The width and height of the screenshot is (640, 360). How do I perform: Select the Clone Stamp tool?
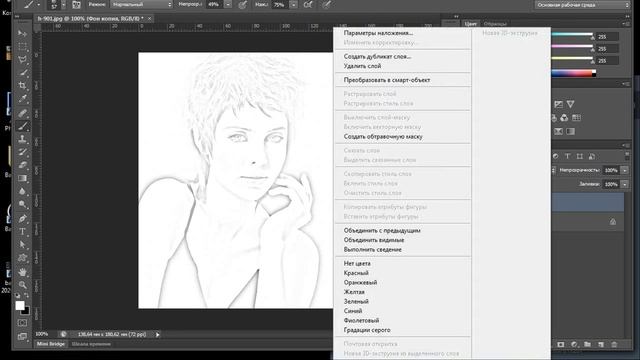pos(22,139)
